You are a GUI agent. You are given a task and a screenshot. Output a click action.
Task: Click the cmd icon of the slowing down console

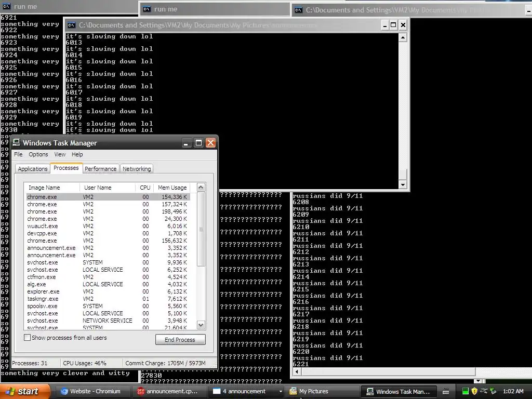71,25
